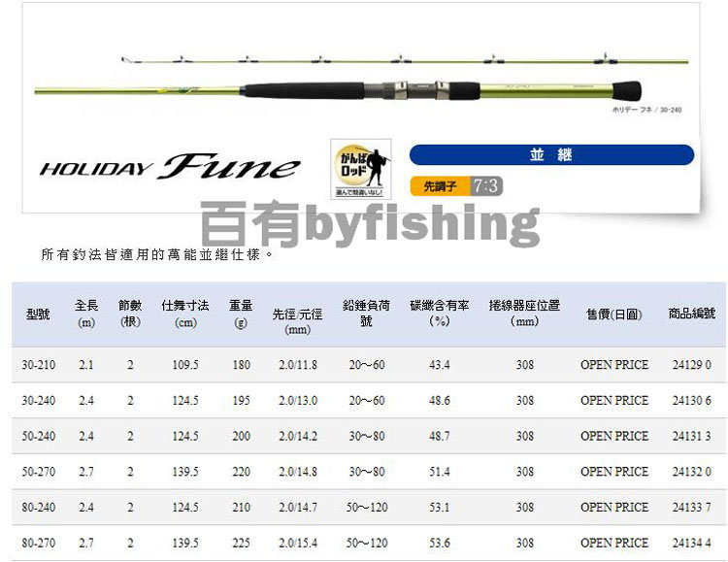Click carbon content 48.6
Screen dimensions: 728x562
coord(439,400)
